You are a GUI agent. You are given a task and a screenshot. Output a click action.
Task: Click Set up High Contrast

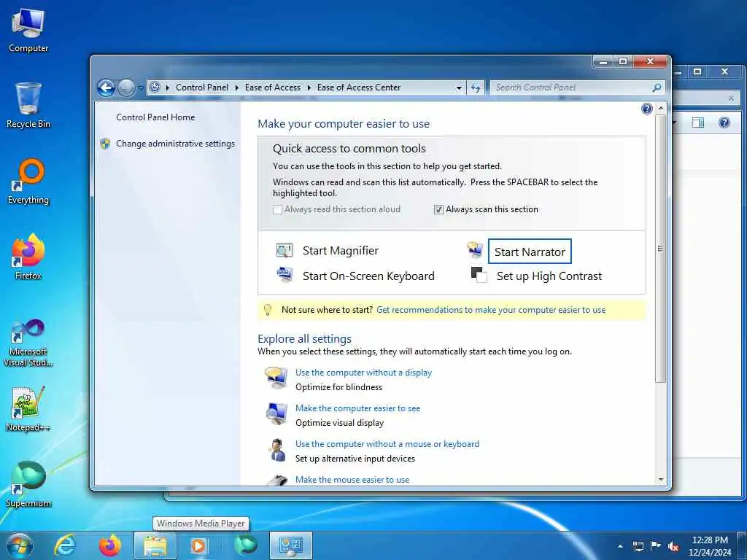(549, 276)
